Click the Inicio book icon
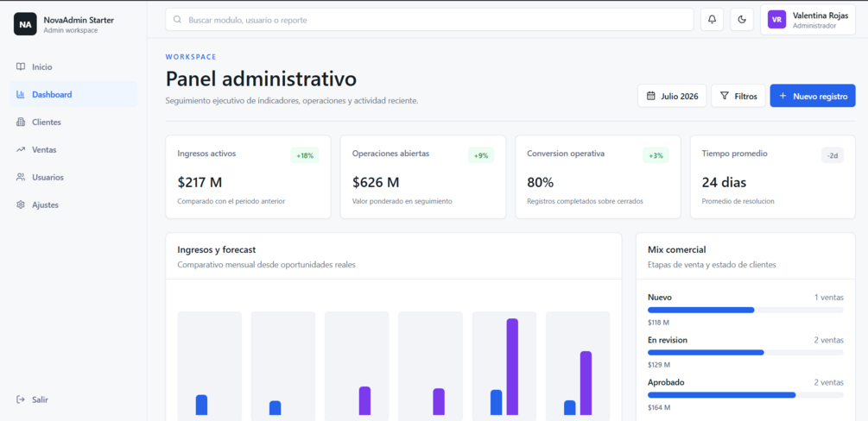This screenshot has height=421, width=868. (x=21, y=67)
